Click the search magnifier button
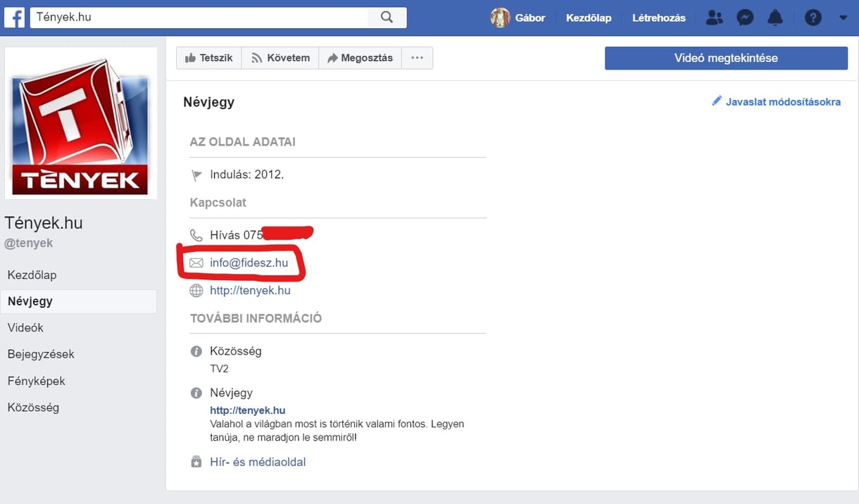859x504 pixels. click(x=387, y=18)
